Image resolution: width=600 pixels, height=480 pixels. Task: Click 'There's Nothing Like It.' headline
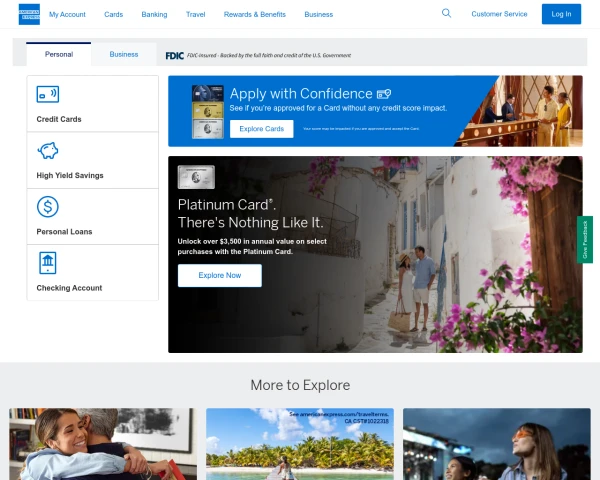click(x=251, y=222)
